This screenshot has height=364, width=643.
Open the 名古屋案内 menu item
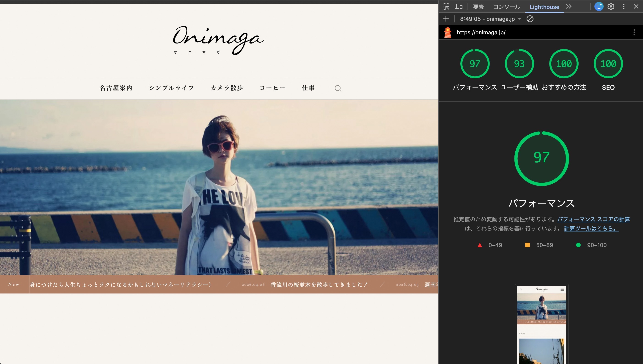(x=116, y=88)
